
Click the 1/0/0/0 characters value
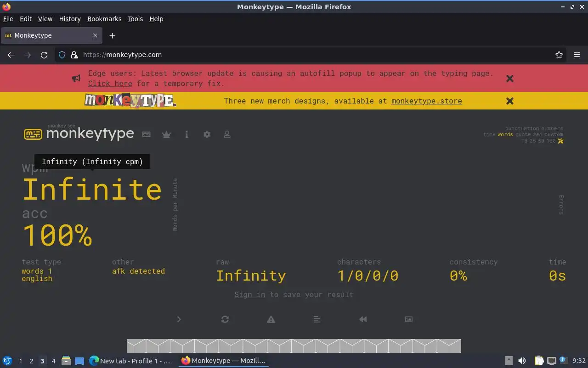click(x=368, y=276)
